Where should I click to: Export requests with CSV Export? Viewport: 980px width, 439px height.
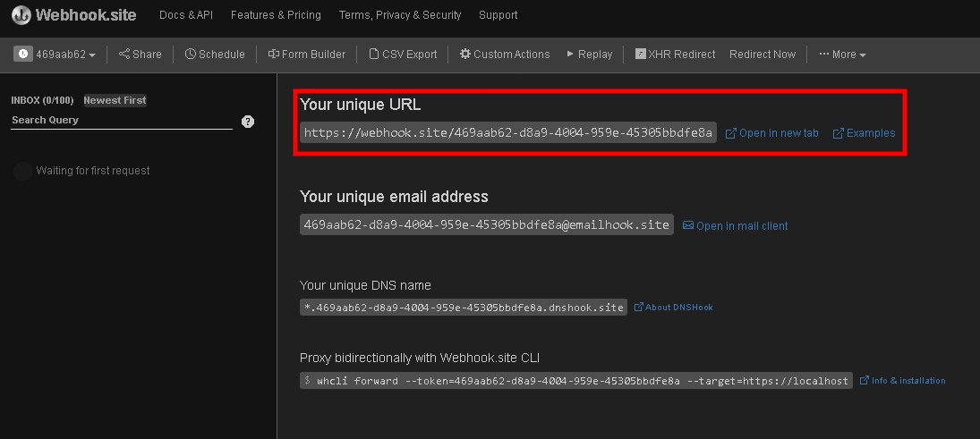coord(403,55)
